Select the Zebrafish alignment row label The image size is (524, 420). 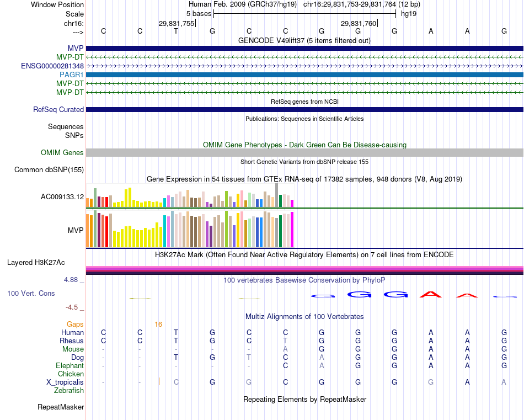coord(69,390)
